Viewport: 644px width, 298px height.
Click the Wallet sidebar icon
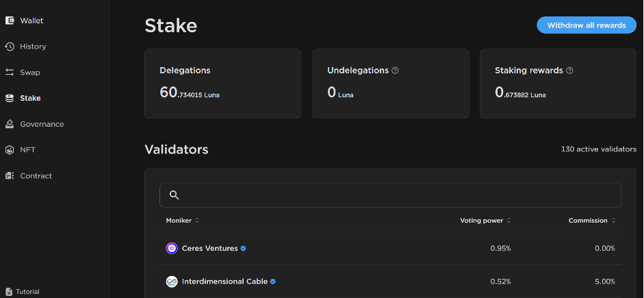click(x=10, y=21)
